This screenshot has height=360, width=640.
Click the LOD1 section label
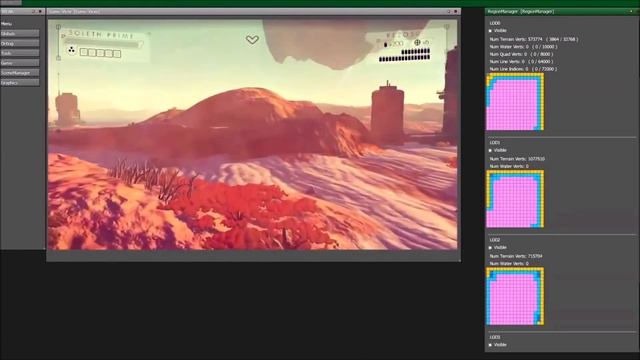point(495,143)
